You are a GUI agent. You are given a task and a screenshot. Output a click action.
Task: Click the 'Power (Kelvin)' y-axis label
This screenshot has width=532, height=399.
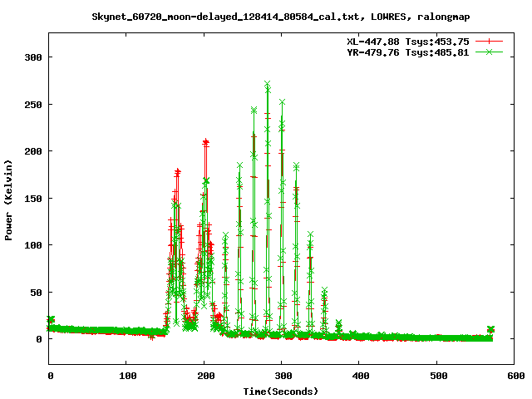[8, 200]
